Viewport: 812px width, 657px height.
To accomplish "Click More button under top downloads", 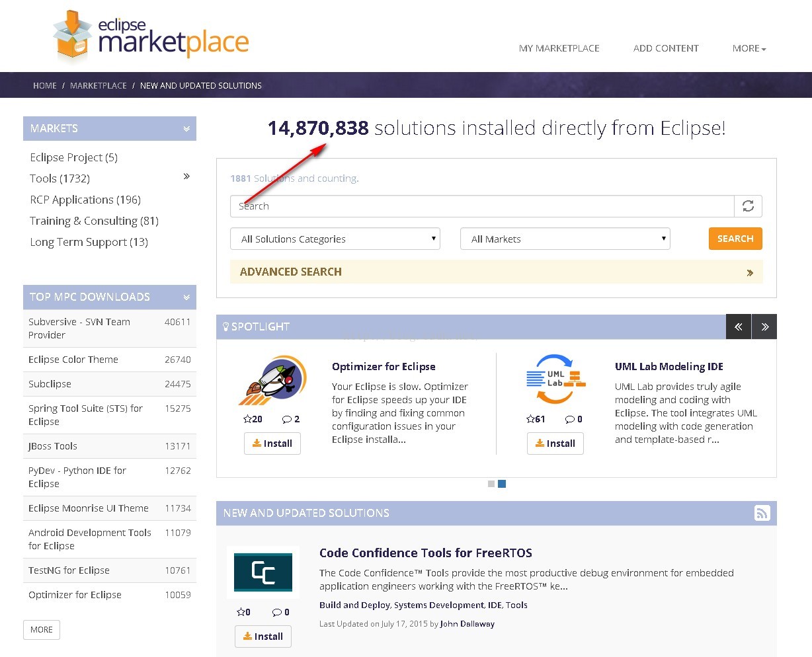I will pos(42,630).
